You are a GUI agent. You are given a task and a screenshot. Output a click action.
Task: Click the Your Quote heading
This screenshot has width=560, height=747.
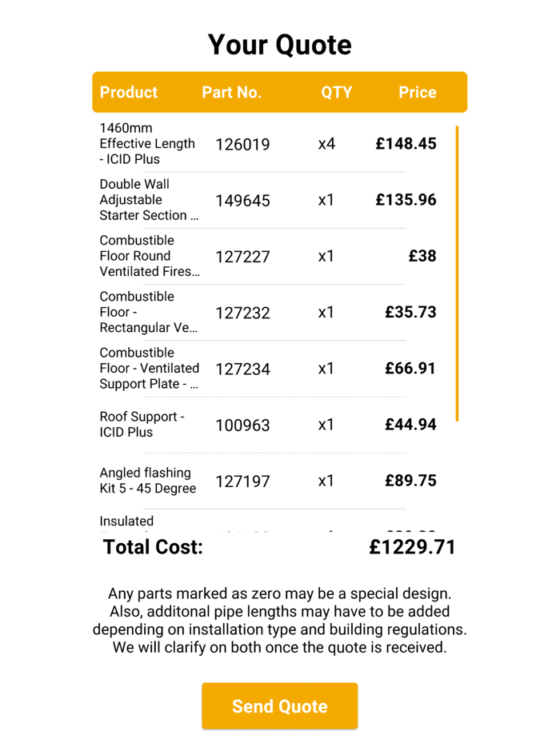point(279,45)
